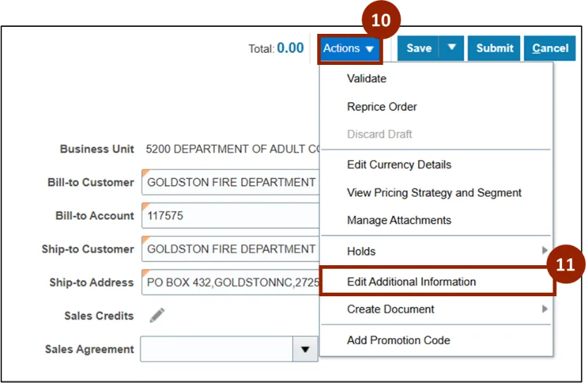Click the Bill-to Customer input field

[231, 183]
